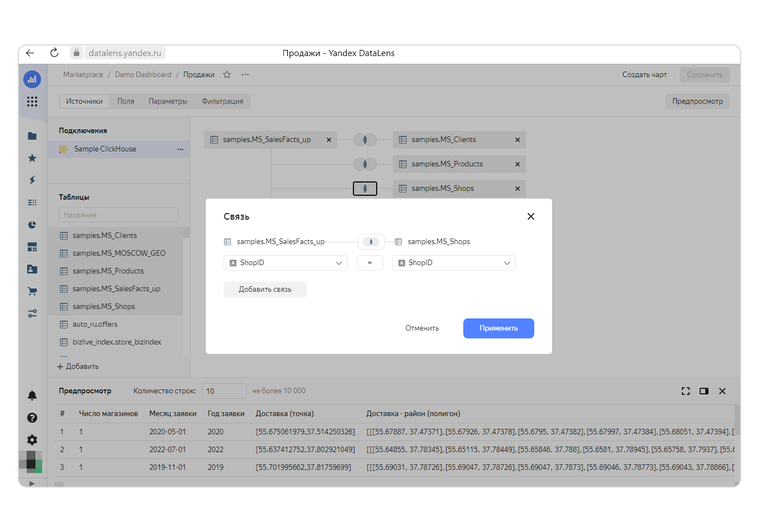This screenshot has height=532, width=759.
Task: Go to Marketplace breadcrumb
Action: point(83,75)
